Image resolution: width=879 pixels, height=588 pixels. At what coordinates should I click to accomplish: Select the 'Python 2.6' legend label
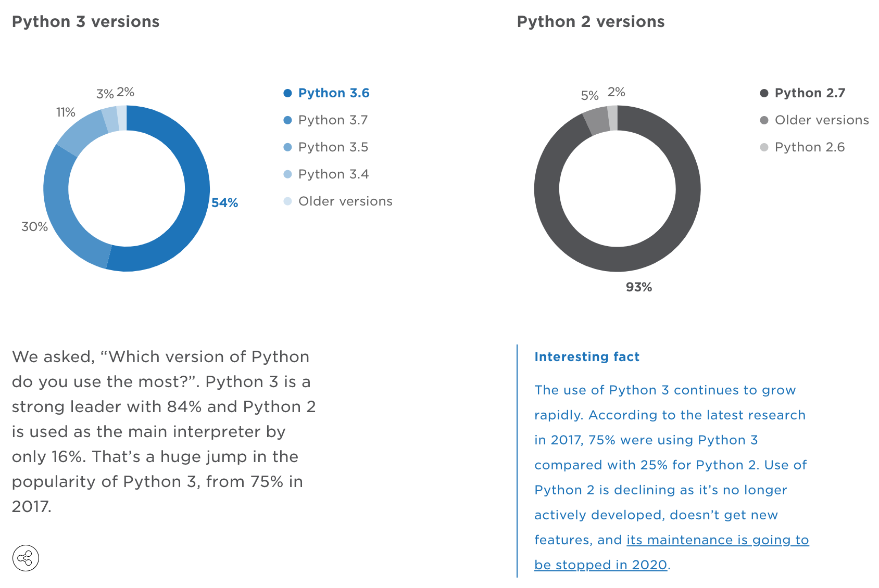tap(810, 147)
